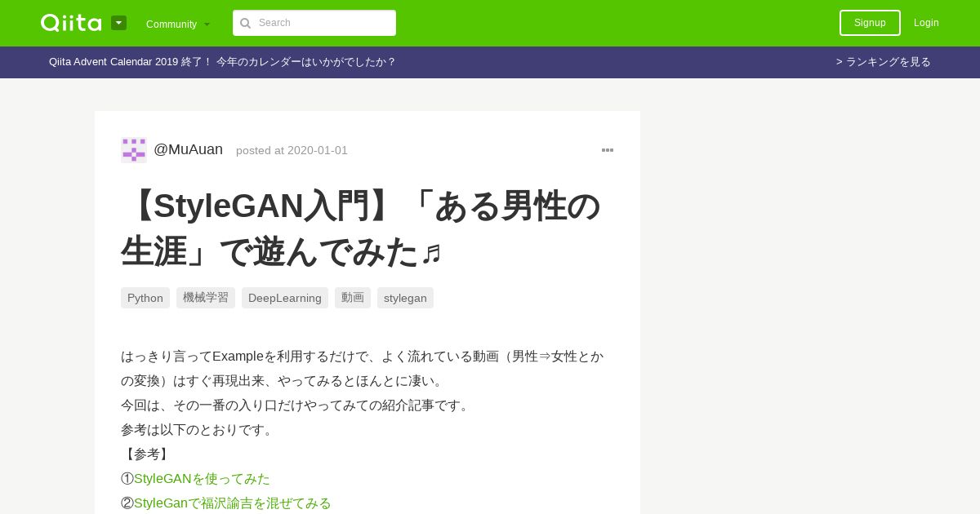Click the Signup button
Screen dimensions: 980x514
[x=870, y=23]
